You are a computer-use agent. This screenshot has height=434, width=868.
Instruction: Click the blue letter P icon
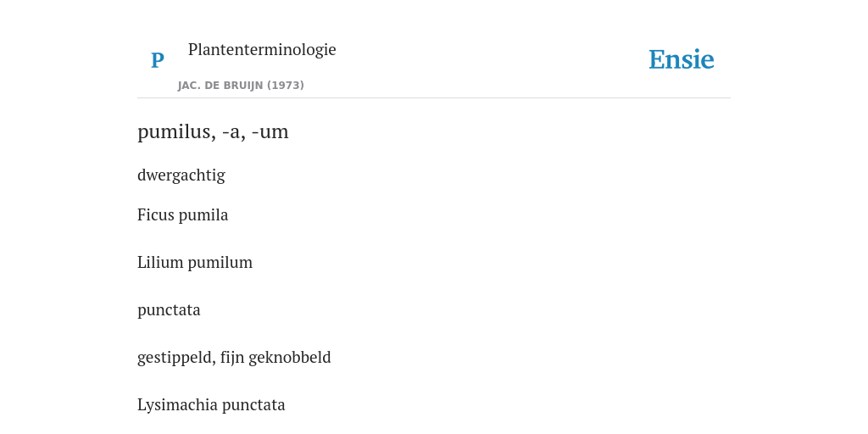(x=157, y=60)
